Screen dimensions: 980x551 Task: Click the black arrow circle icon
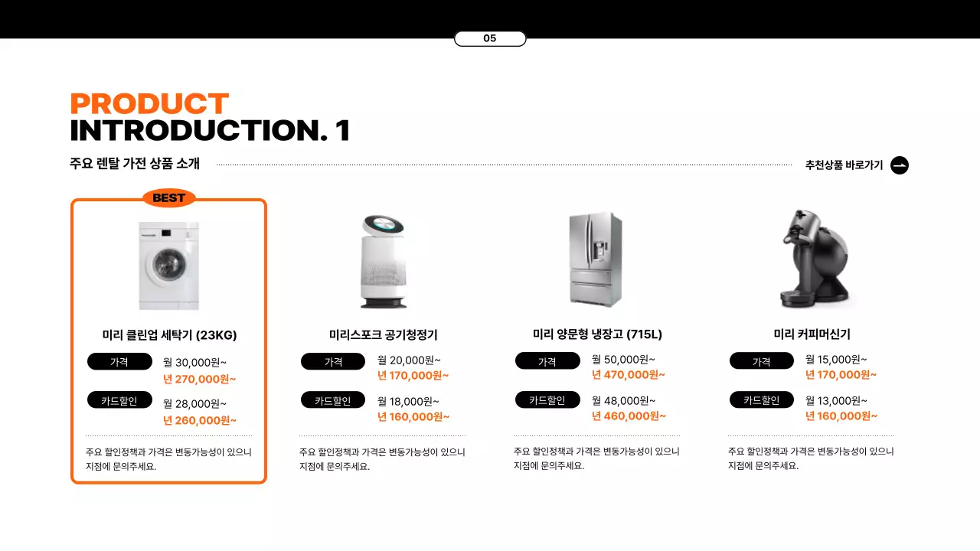click(x=900, y=165)
